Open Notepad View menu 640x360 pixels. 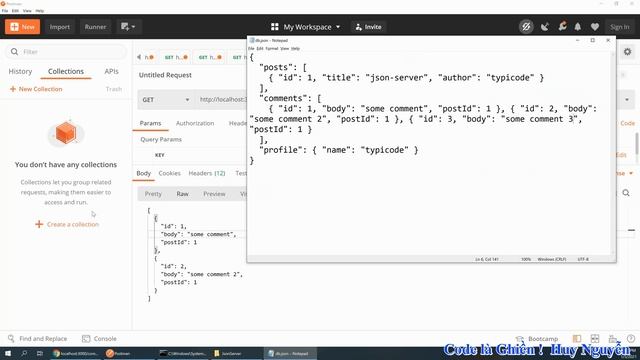(x=284, y=49)
